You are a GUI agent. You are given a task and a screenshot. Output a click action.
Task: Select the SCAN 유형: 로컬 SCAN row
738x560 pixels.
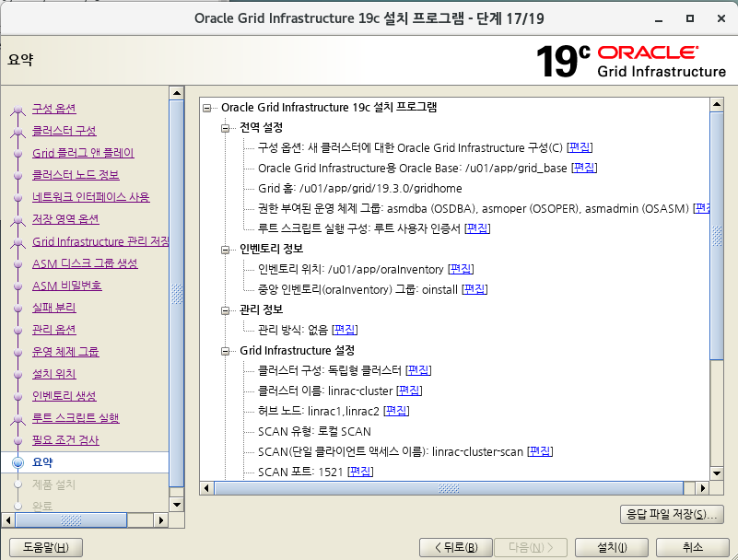click(314, 432)
